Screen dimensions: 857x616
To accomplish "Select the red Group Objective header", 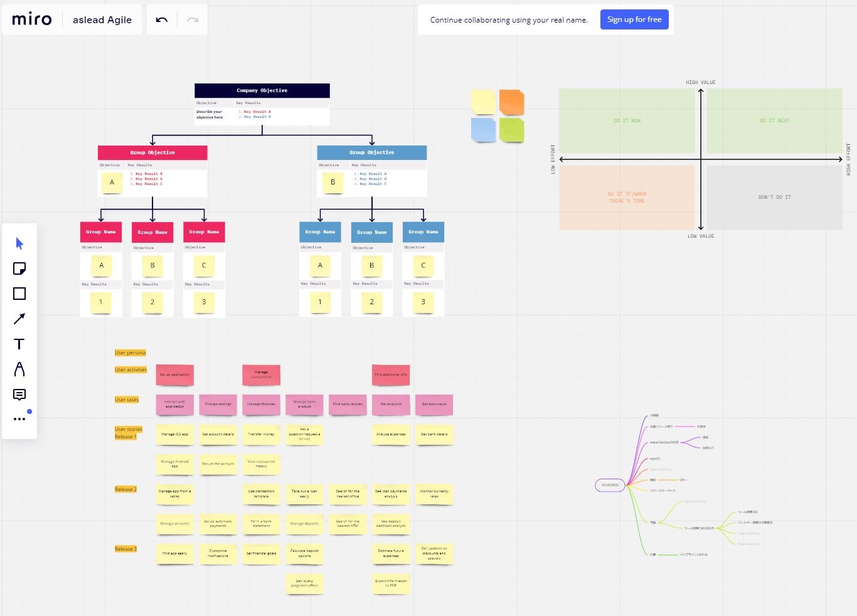I will pos(152,152).
